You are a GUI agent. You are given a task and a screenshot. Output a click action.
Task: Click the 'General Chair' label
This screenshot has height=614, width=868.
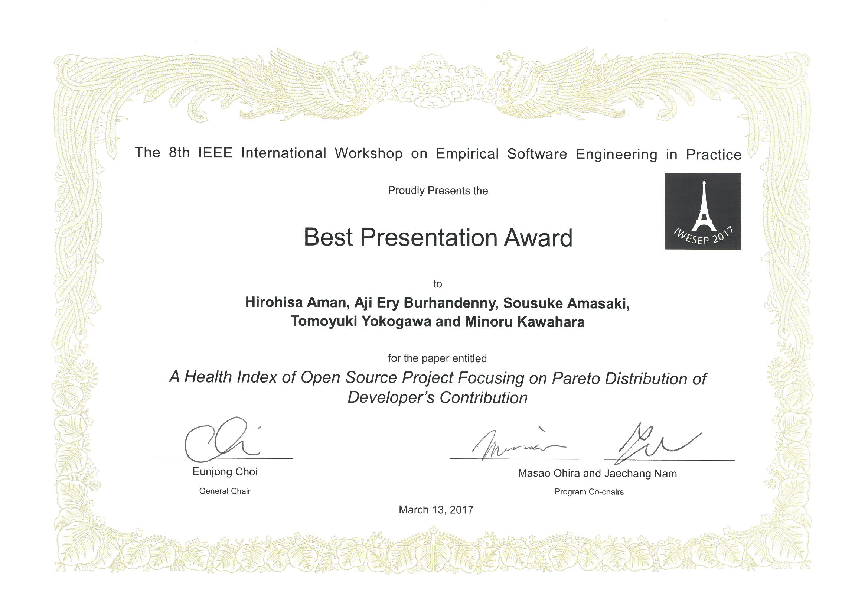(x=225, y=491)
